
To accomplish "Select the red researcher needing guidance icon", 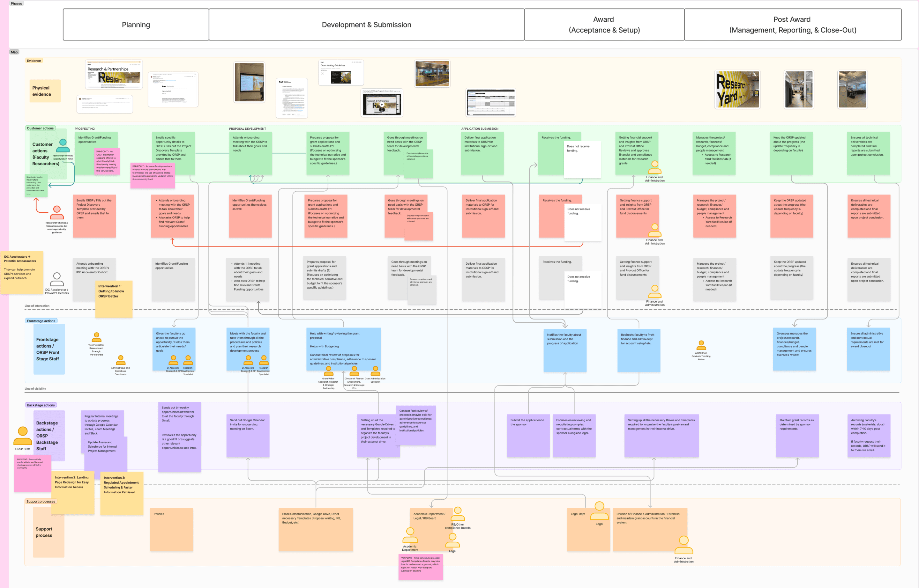I will point(56,213).
